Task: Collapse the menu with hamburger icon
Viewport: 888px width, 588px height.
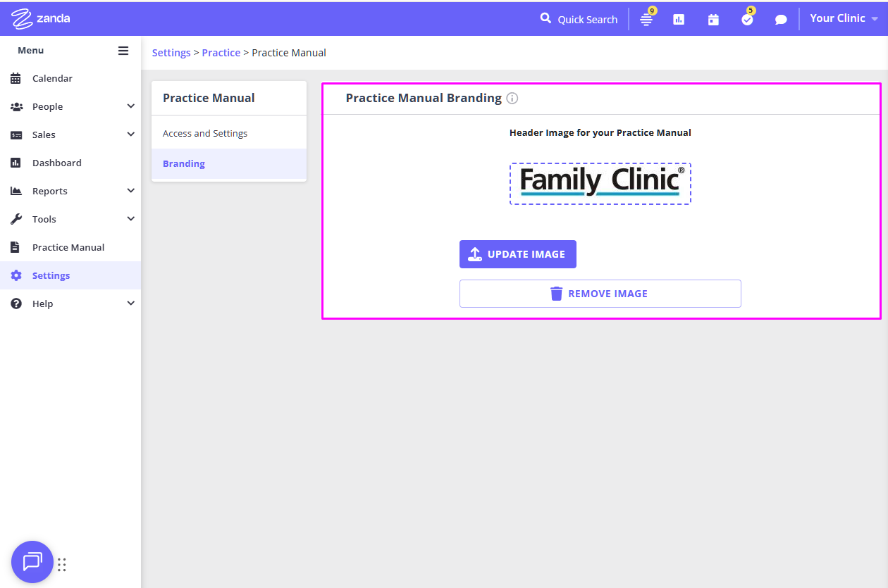Action: tap(123, 51)
